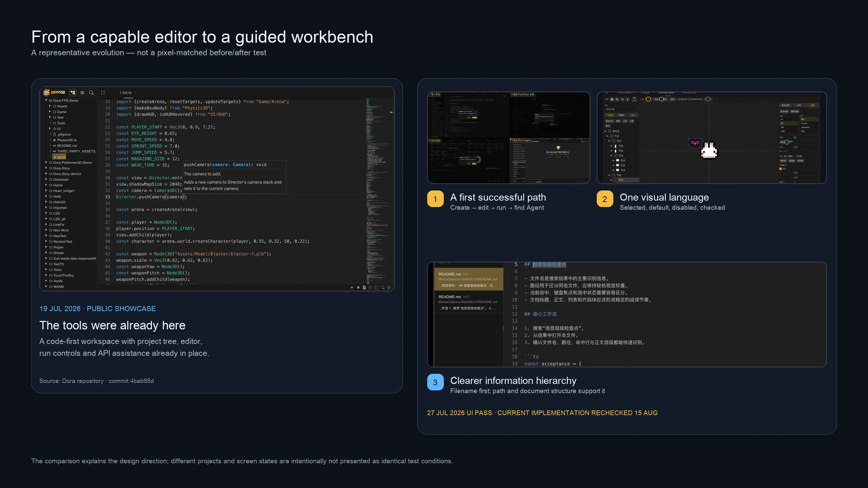Switch to the 3.bunnyp.model tab
The image size is (868, 488).
(666, 93)
